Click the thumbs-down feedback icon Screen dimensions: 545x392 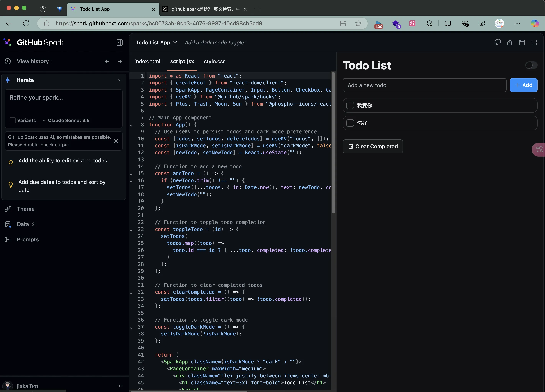[497, 43]
